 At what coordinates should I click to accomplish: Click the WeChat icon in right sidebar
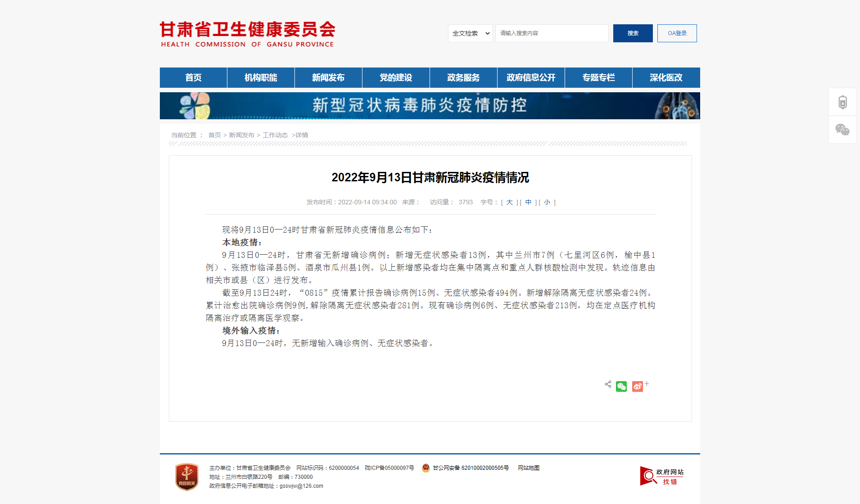pos(842,130)
